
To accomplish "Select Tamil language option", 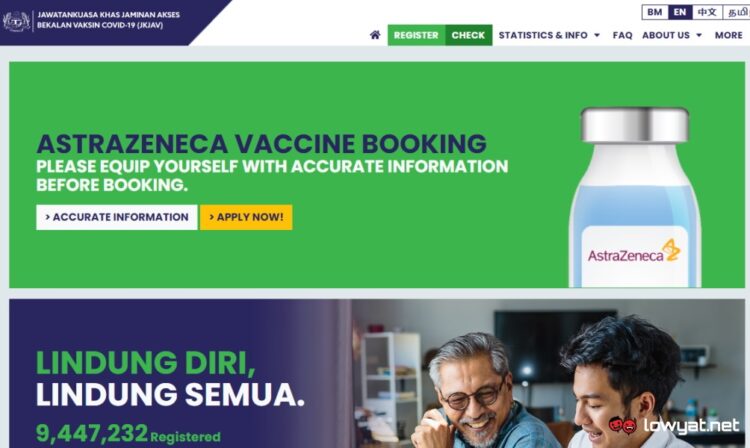I will point(737,12).
